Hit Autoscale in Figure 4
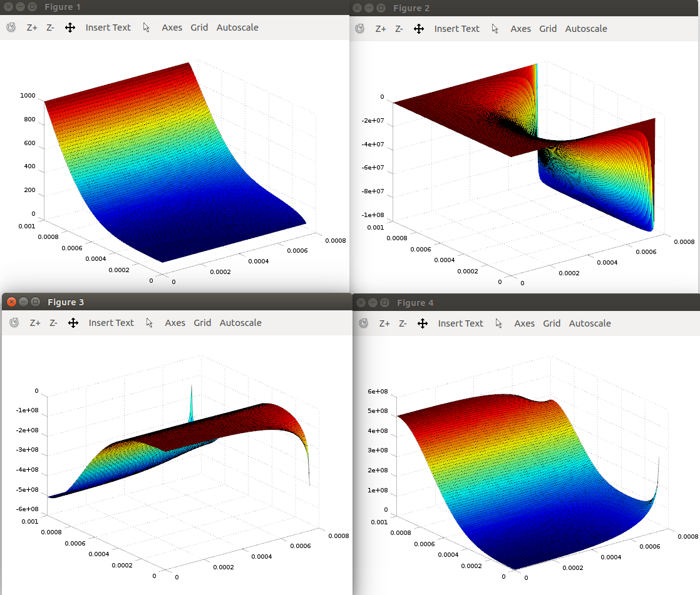Screen dimensions: 700x595 tap(590, 323)
